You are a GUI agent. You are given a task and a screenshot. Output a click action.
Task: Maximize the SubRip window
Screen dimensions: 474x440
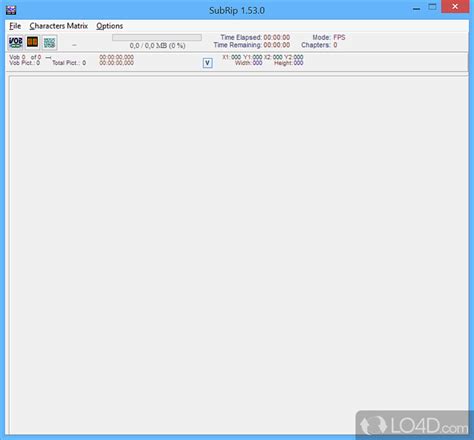pyautogui.click(x=432, y=7)
